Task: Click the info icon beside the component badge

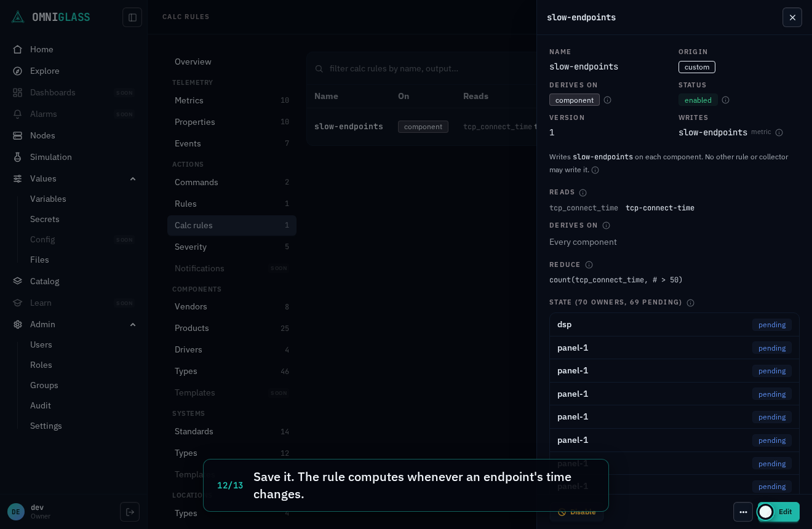Action: [608, 100]
